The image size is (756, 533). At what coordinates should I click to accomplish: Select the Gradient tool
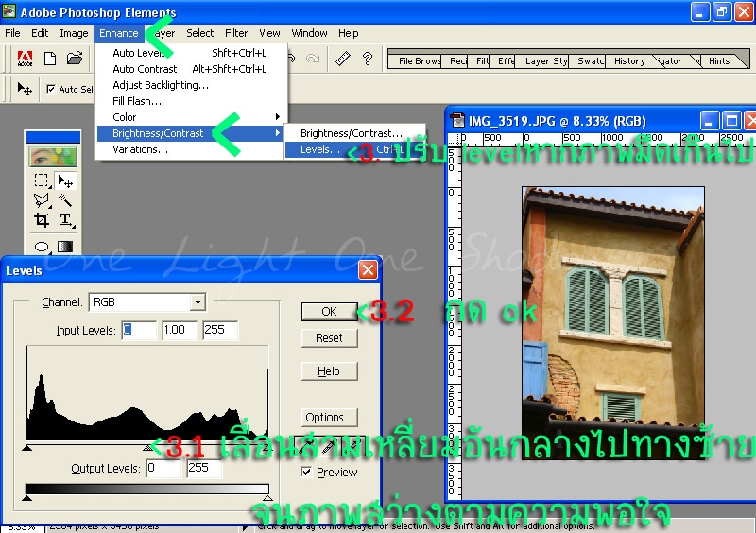pyautogui.click(x=65, y=247)
